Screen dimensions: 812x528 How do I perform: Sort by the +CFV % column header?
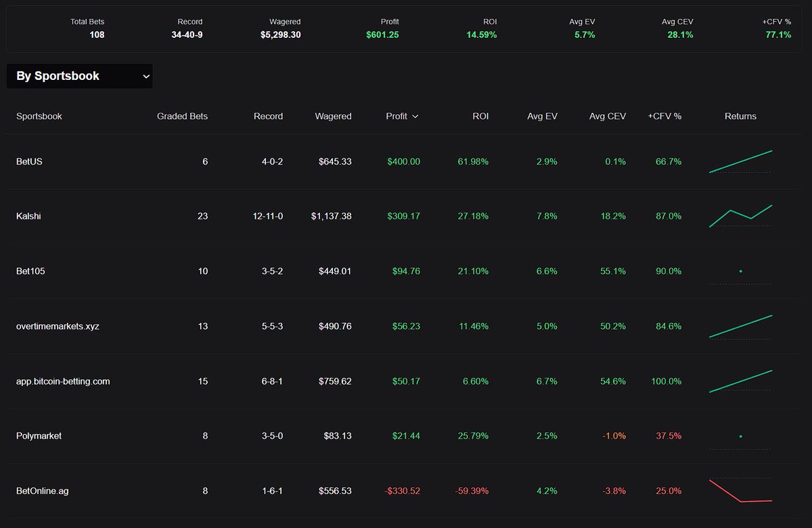(664, 116)
